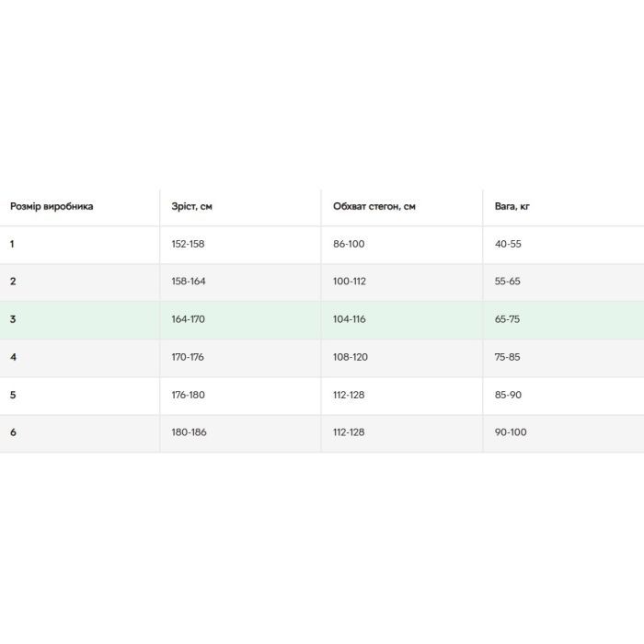Image resolution: width=644 pixels, height=644 pixels.
Task: Click the size 6 row label
Action: [14, 432]
